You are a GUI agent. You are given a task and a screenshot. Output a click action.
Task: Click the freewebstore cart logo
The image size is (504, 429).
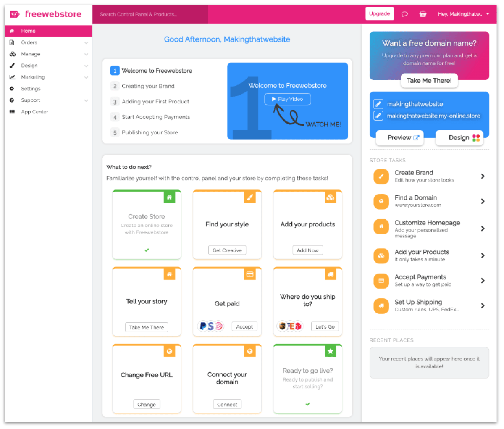point(15,14)
